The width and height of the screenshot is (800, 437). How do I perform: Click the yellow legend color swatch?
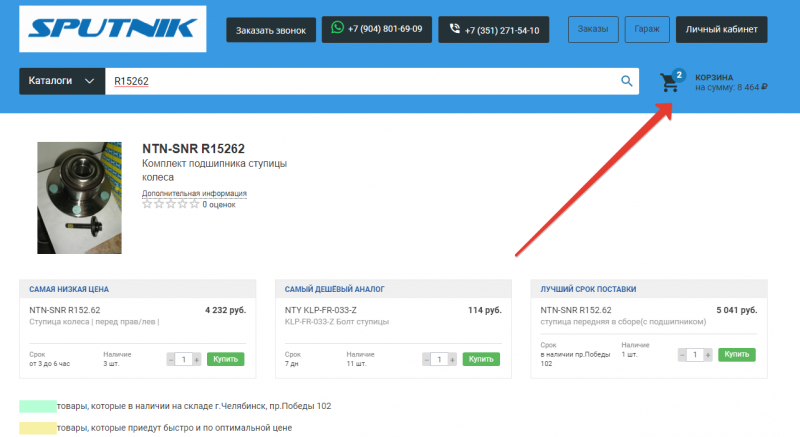pyautogui.click(x=38, y=428)
